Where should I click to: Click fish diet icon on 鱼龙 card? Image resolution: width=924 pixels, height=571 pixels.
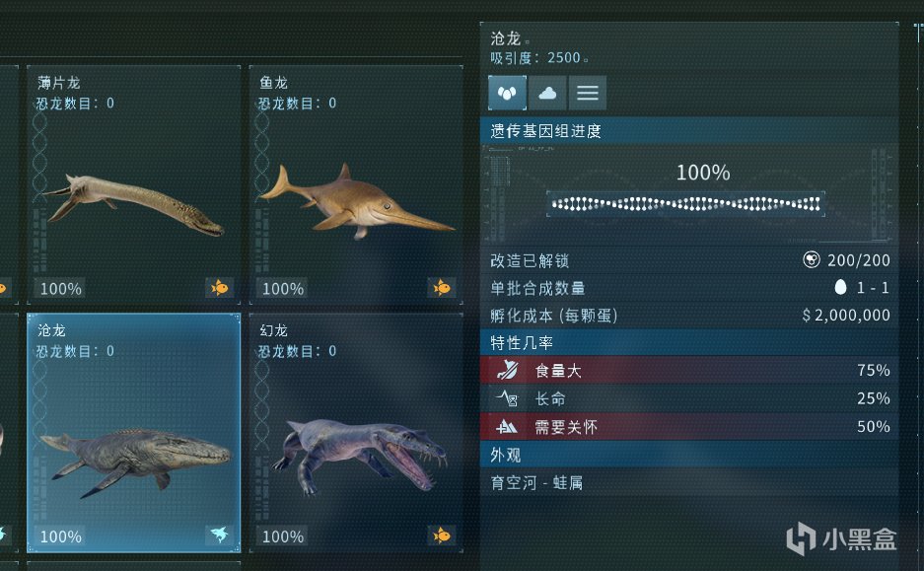pos(442,288)
